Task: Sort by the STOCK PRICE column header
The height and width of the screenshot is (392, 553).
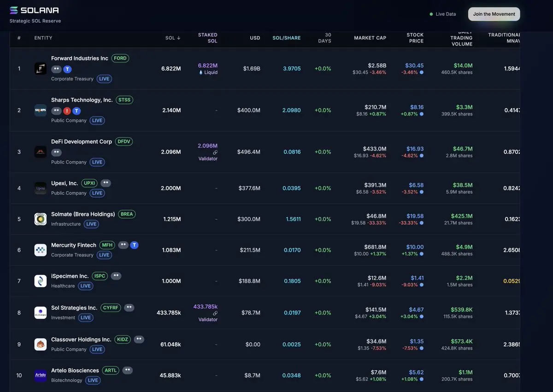Action: (x=415, y=38)
